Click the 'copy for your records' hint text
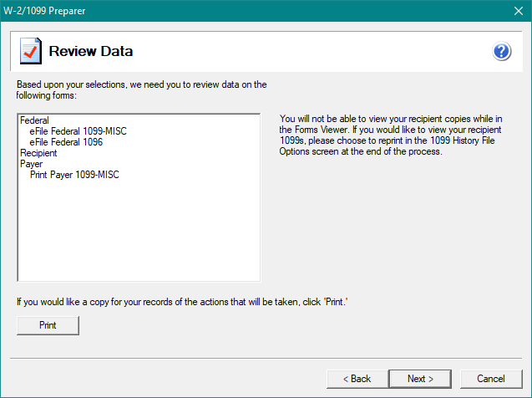Viewport: 532px width, 398px height. 180,300
